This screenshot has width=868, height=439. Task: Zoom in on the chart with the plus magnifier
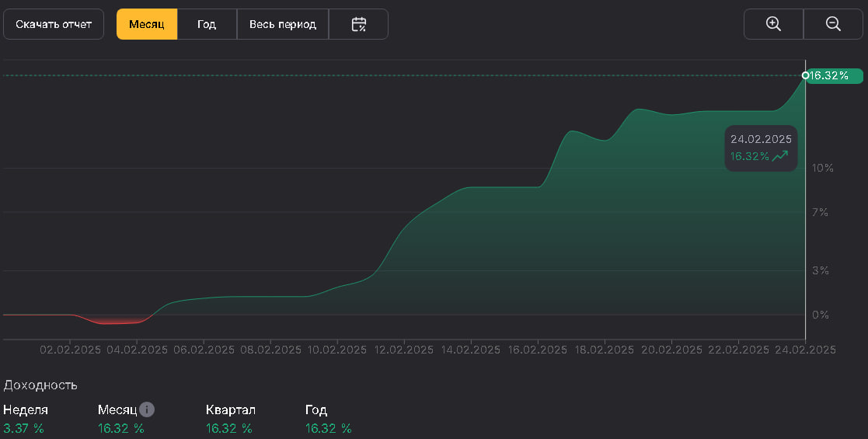point(773,24)
